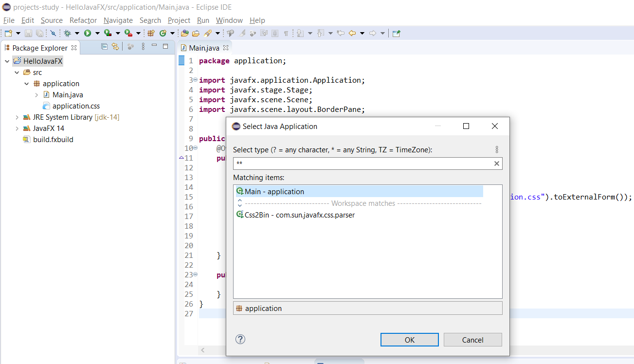This screenshot has width=634, height=364.
Task: Click the Debug bug icon
Action: pos(67,33)
